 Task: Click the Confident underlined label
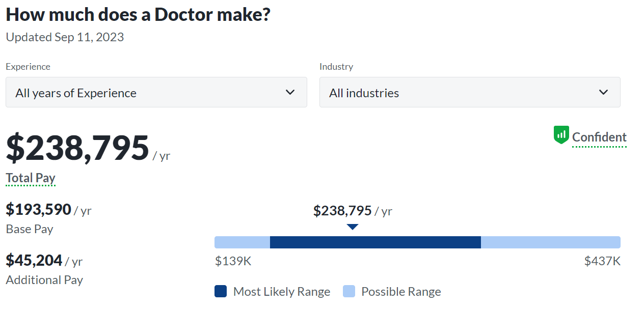[x=599, y=137]
